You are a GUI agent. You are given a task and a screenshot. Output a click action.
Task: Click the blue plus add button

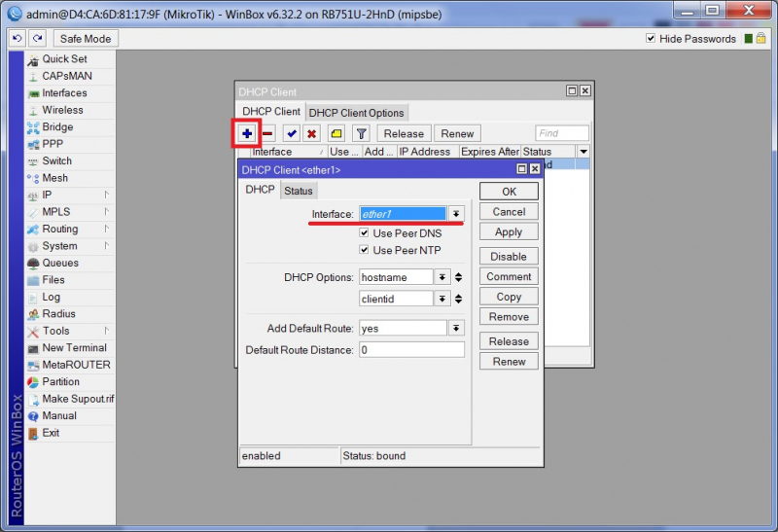point(247,133)
